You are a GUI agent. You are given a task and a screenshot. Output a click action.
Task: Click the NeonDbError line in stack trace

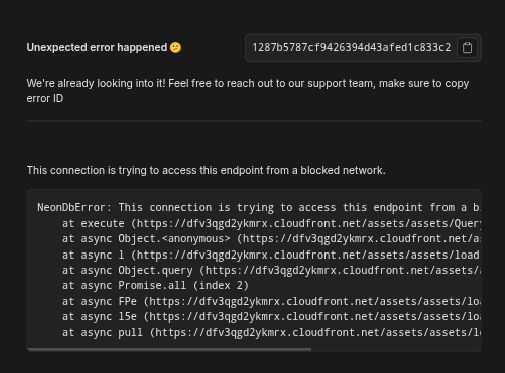pos(259,207)
